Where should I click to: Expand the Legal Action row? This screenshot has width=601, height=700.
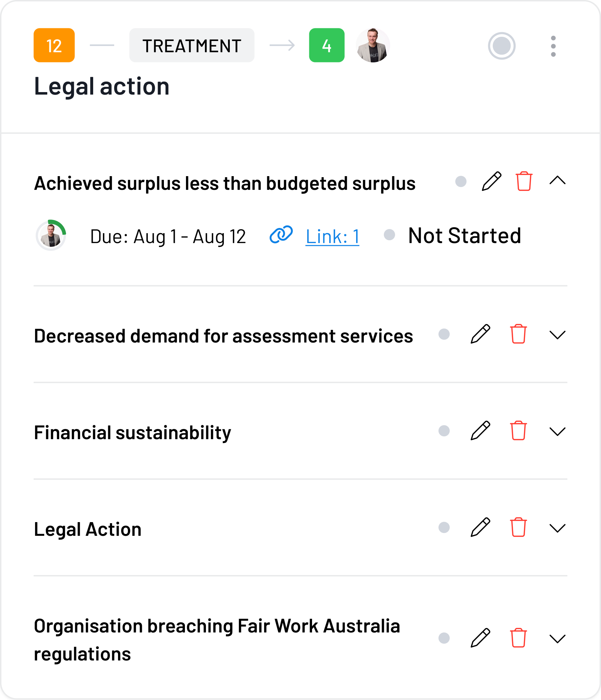pos(557,528)
